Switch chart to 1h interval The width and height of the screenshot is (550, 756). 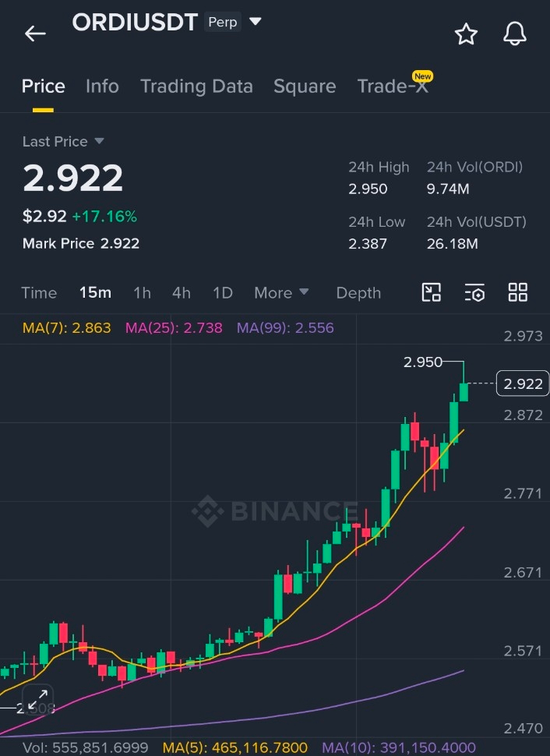click(x=143, y=293)
